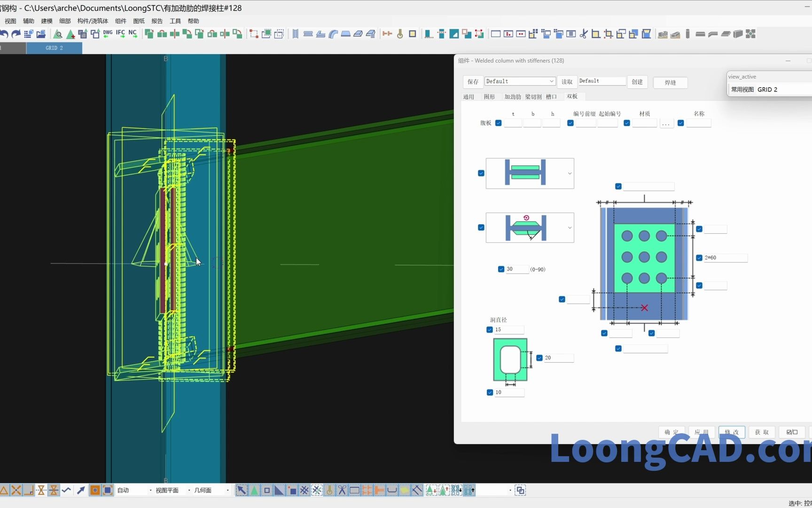The height and width of the screenshot is (508, 812).
Task: Switch to the 加劲肋 tab
Action: pos(513,96)
